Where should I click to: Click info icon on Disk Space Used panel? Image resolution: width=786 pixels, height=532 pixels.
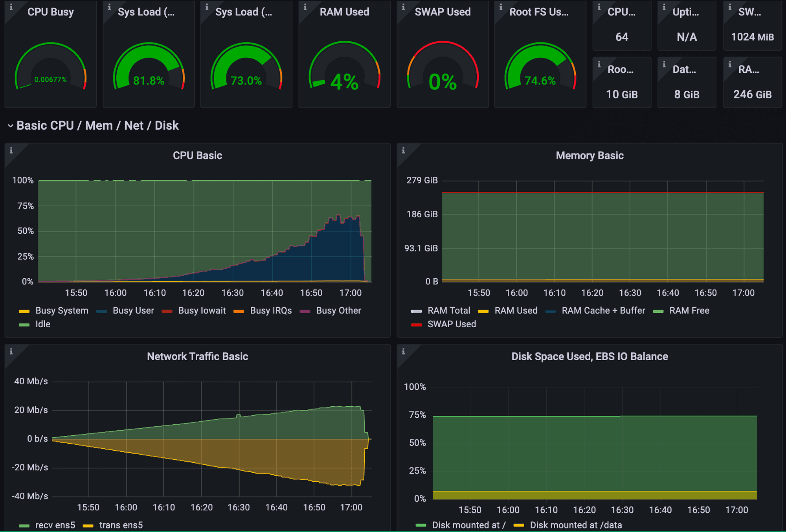click(403, 352)
